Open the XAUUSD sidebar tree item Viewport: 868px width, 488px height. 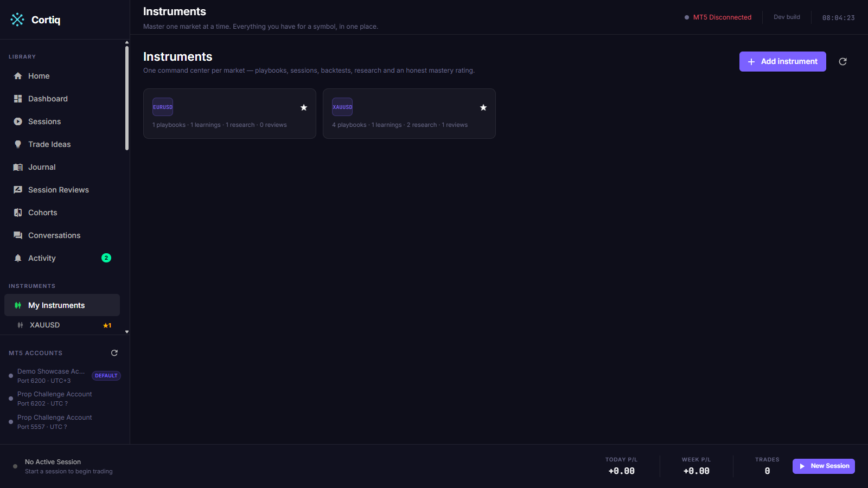pos(62,325)
